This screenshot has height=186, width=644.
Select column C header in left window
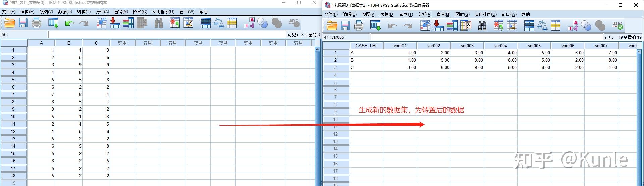point(96,43)
